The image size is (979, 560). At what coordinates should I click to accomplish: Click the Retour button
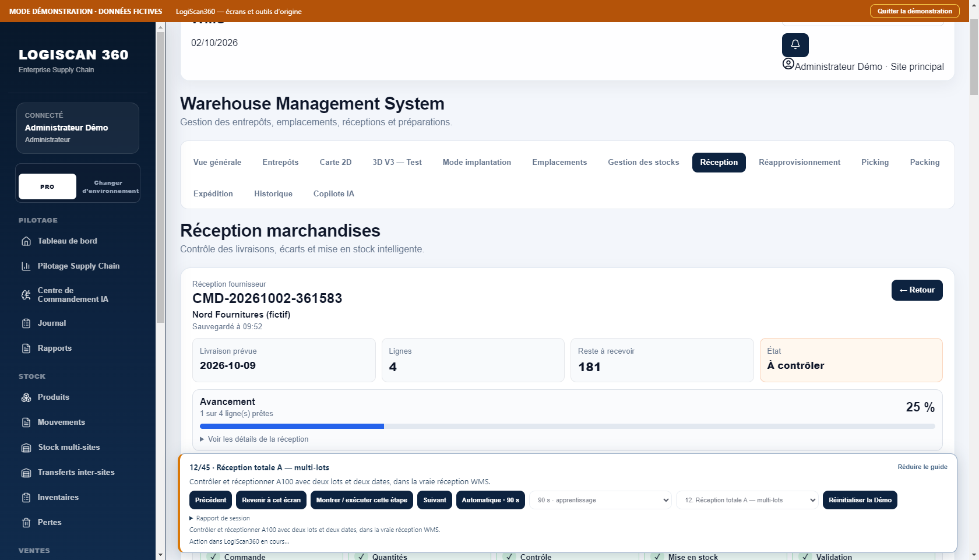click(x=917, y=290)
